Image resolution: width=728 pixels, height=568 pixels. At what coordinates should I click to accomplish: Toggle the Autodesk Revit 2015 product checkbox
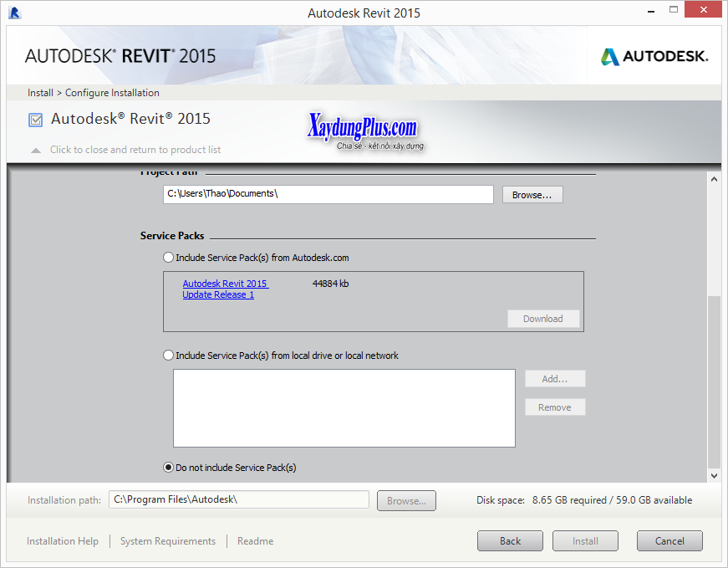(x=35, y=120)
